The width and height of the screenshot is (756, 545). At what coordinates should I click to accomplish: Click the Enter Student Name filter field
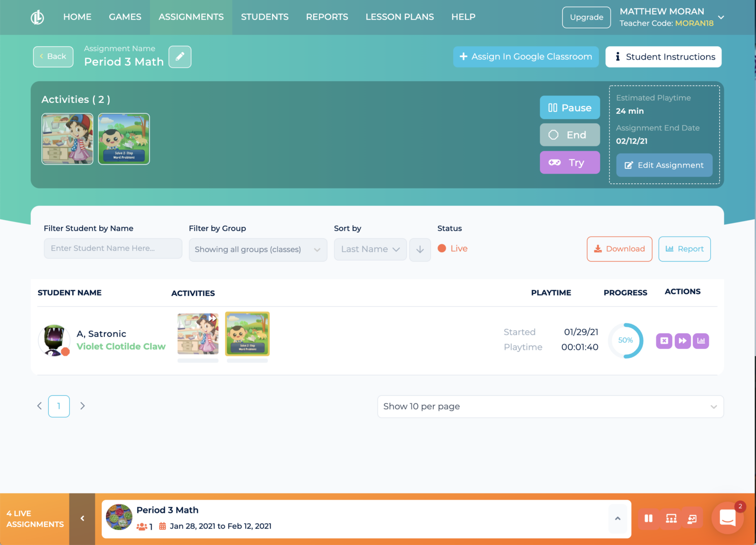112,248
